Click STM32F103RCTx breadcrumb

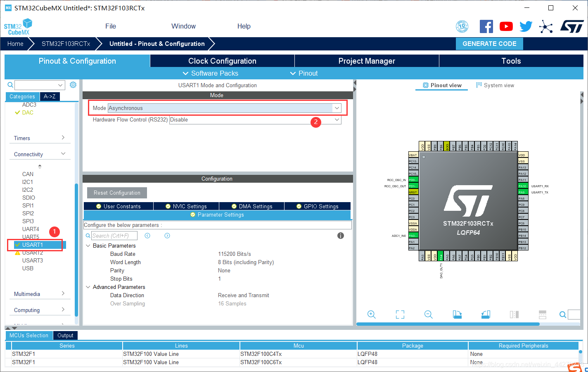point(66,44)
